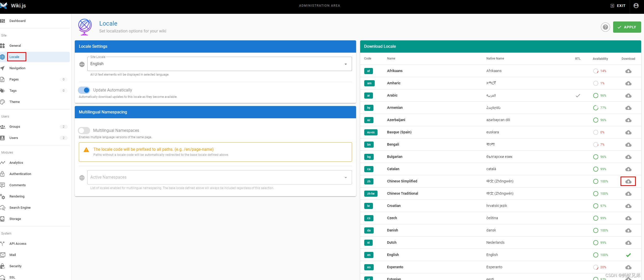Expand the Active Namespaces dropdown
644x280 pixels.
[x=346, y=177]
